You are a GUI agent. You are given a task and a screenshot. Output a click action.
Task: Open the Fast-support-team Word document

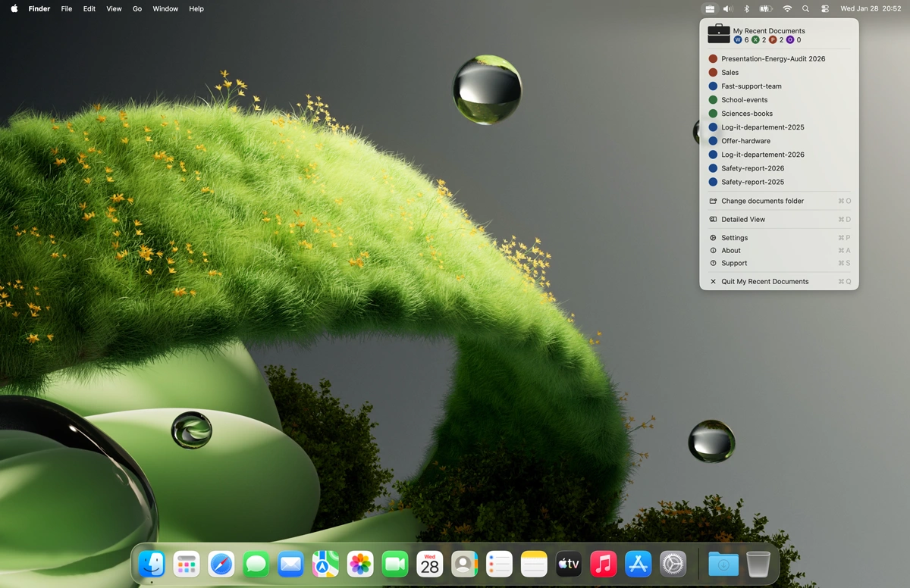coord(750,86)
